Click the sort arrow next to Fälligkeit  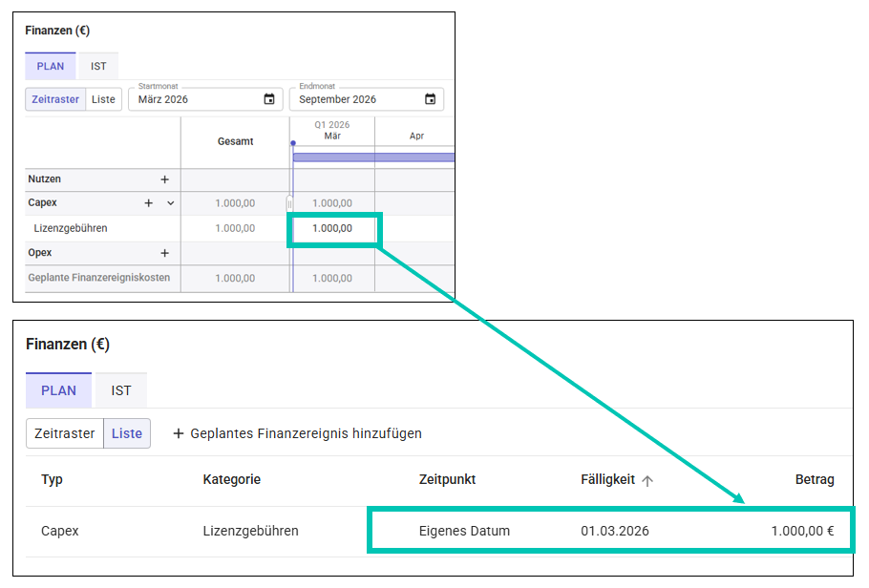[x=647, y=481]
